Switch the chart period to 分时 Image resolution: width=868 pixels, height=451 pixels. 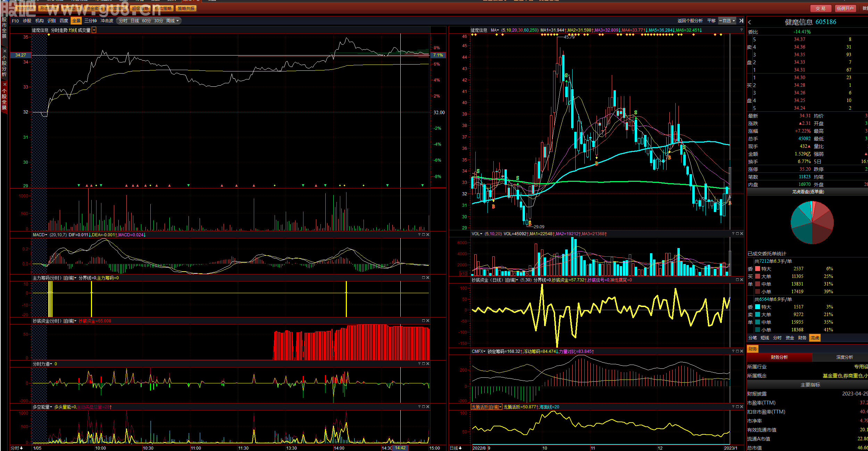point(123,21)
